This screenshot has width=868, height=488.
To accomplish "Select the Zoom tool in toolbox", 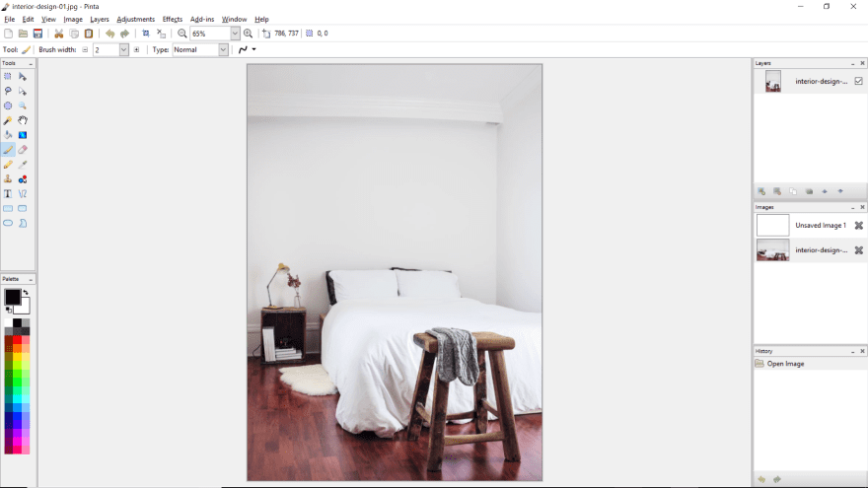I will 23,105.
